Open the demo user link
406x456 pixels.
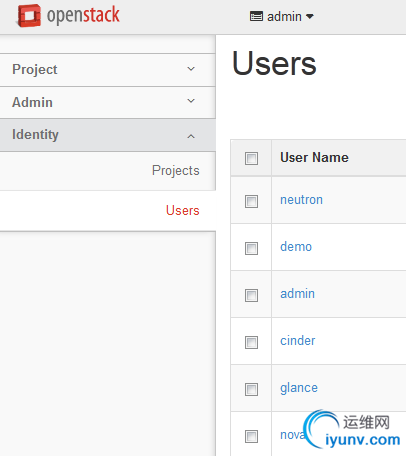point(296,247)
